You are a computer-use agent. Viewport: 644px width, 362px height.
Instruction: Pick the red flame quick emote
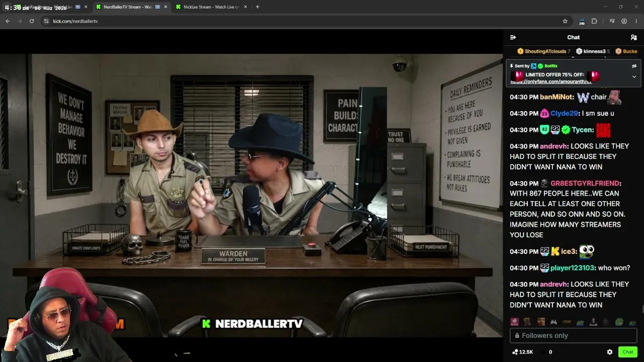coord(514,322)
